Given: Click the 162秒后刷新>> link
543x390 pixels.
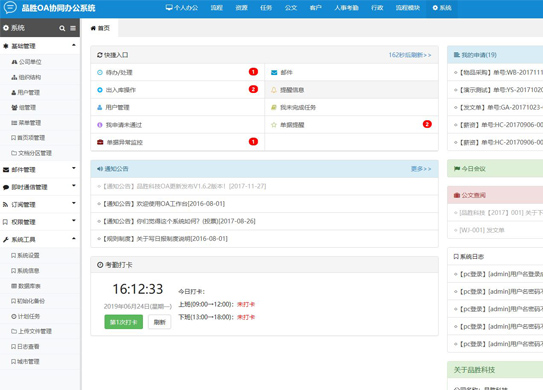Looking at the screenshot, I should pos(410,55).
